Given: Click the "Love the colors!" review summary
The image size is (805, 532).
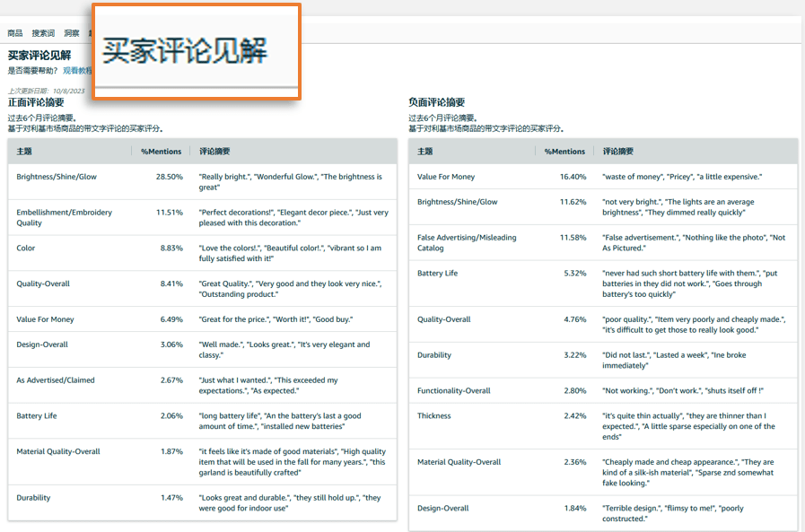Looking at the screenshot, I should tap(290, 253).
